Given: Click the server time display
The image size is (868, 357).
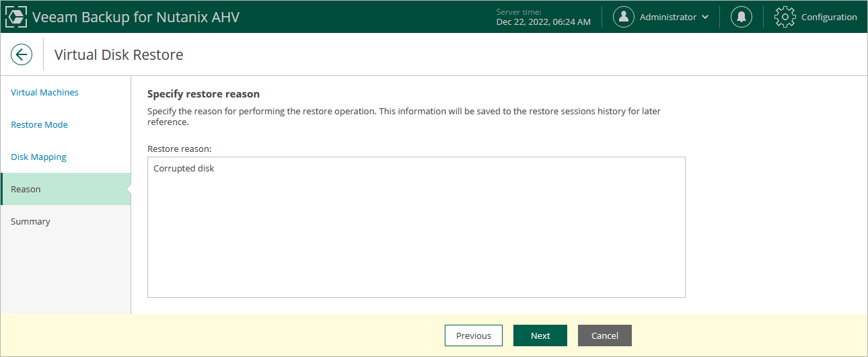Looking at the screenshot, I should [543, 17].
